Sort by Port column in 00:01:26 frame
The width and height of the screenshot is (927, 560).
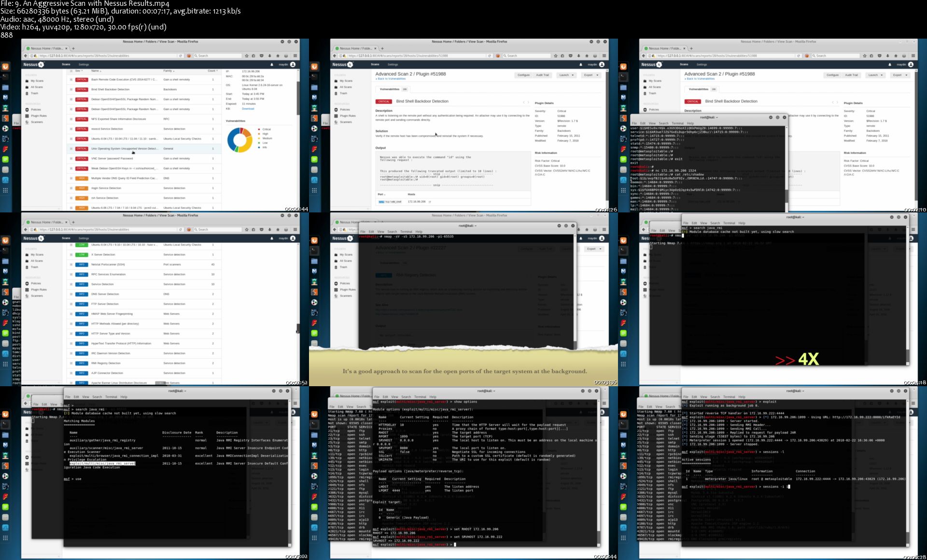pyautogui.click(x=381, y=195)
